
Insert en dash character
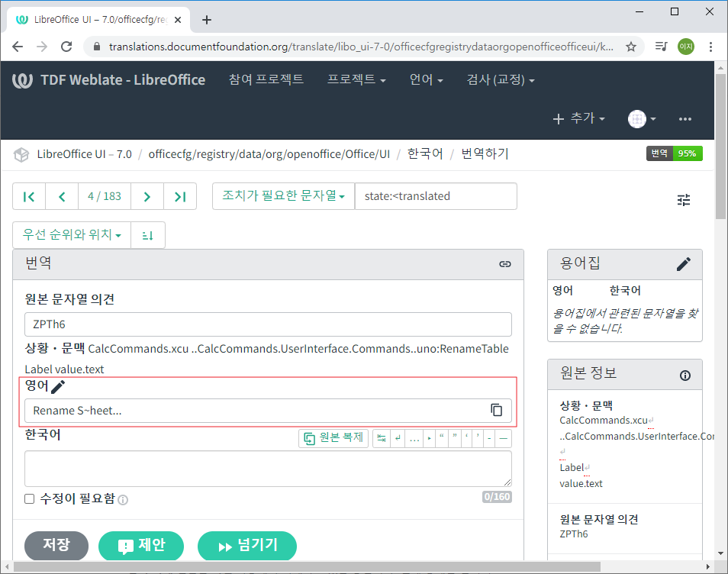pos(489,438)
